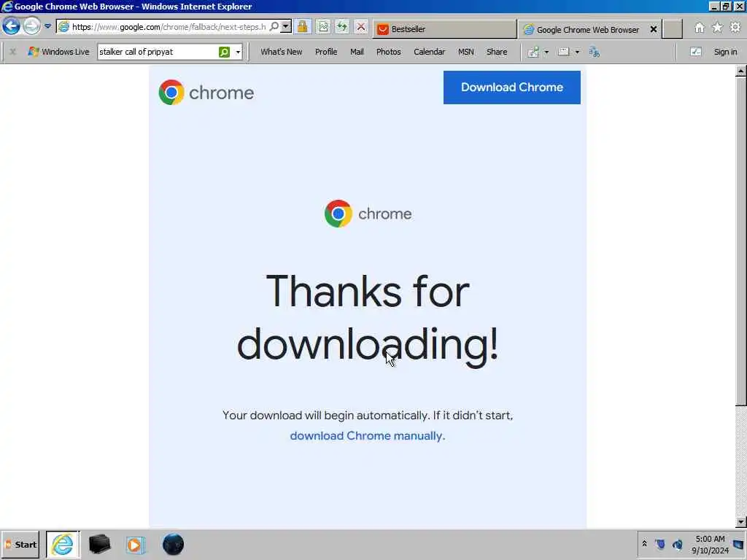Image resolution: width=747 pixels, height=560 pixels.
Task: Open What's New in the toolbar
Action: click(281, 52)
